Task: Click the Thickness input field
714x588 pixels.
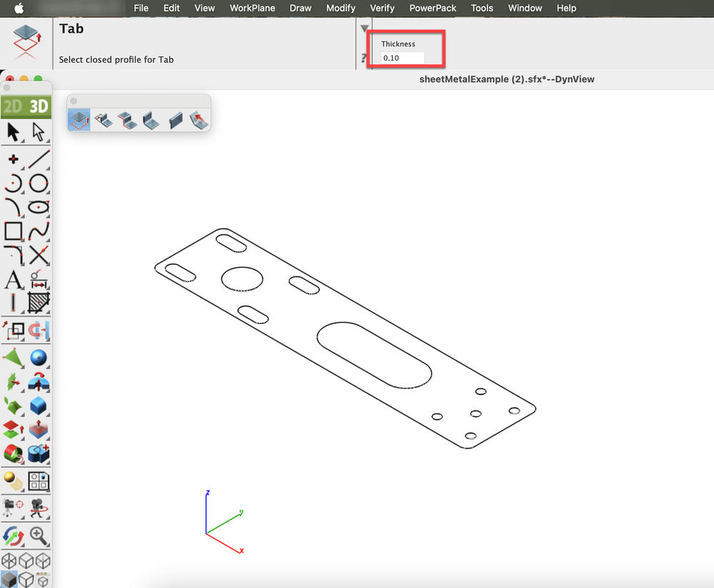Action: click(x=402, y=58)
